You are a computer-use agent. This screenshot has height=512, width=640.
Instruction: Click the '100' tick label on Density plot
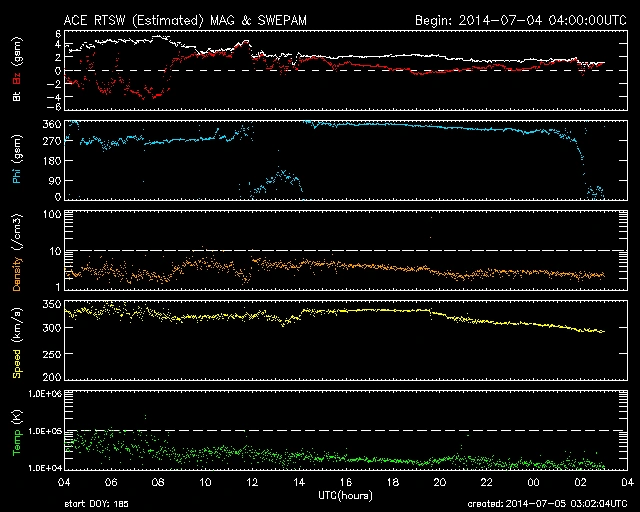pos(52,214)
